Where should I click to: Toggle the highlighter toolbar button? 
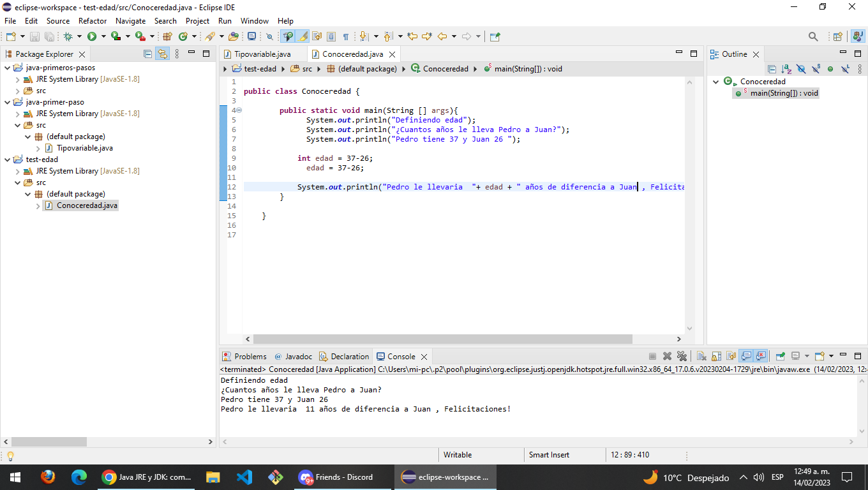(x=303, y=36)
